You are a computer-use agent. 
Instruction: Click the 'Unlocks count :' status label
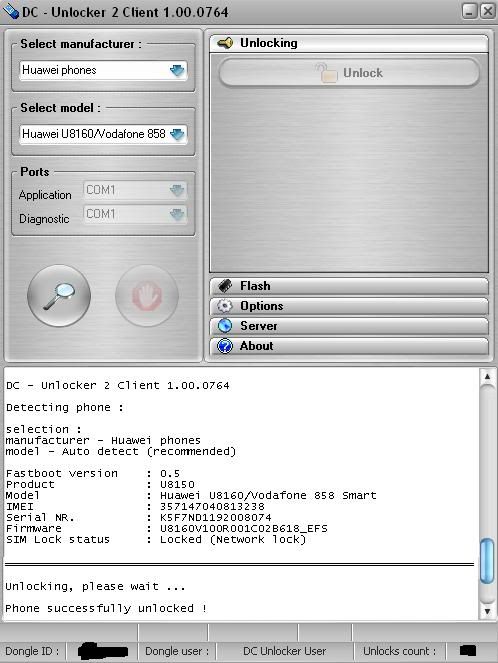coord(399,651)
